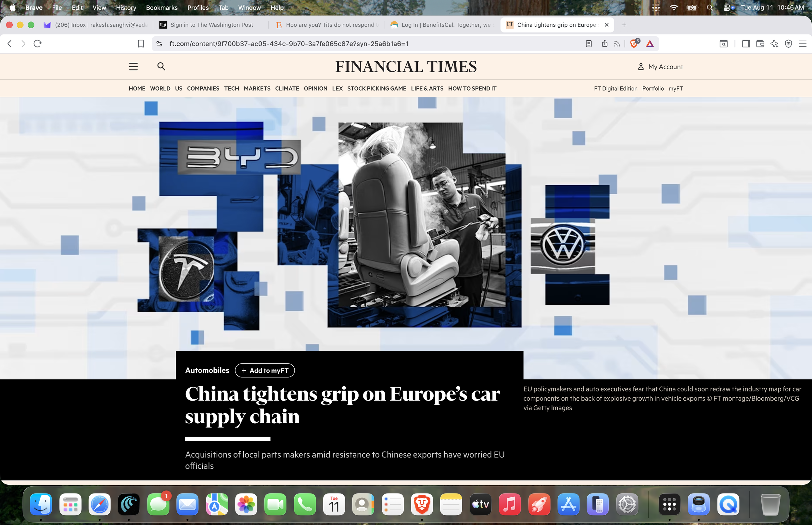Open the CLIMATE navigation section
812x525 pixels.
click(x=287, y=88)
